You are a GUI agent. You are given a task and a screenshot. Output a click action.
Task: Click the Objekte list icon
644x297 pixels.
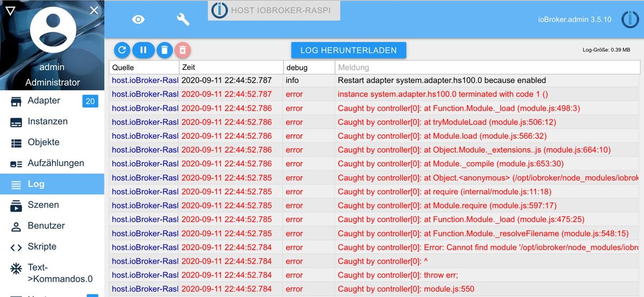coord(17,143)
